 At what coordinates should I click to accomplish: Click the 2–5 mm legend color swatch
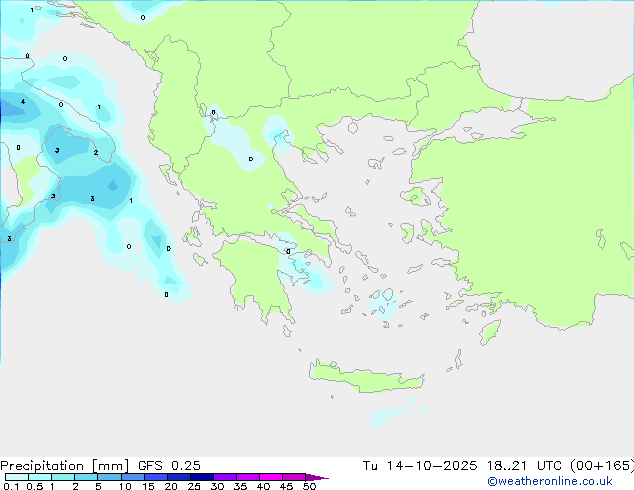86,477
